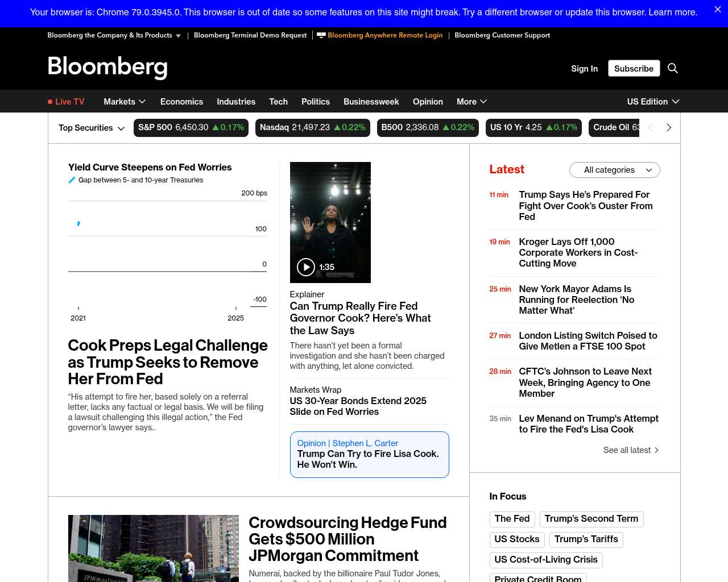Open London Listing Switch Metlen story
728x582 pixels.
tap(588, 341)
